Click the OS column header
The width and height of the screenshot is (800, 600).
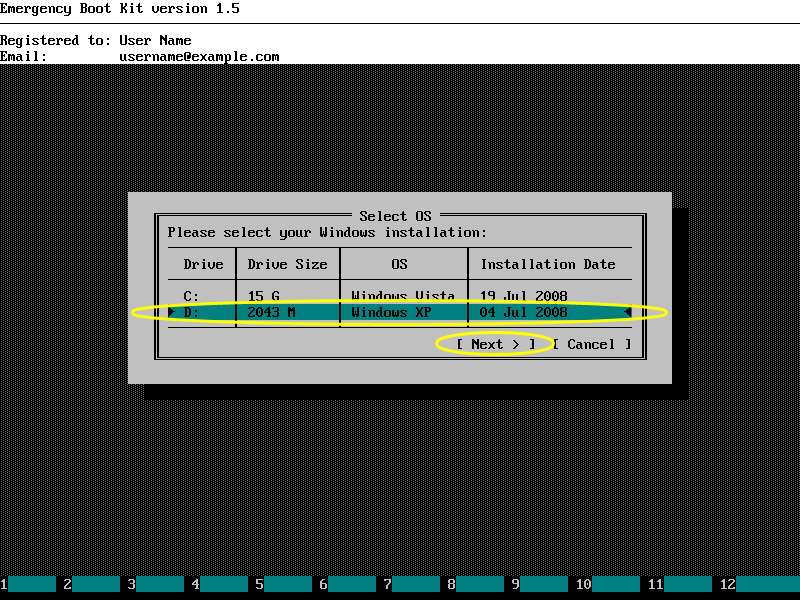pyautogui.click(x=399, y=264)
